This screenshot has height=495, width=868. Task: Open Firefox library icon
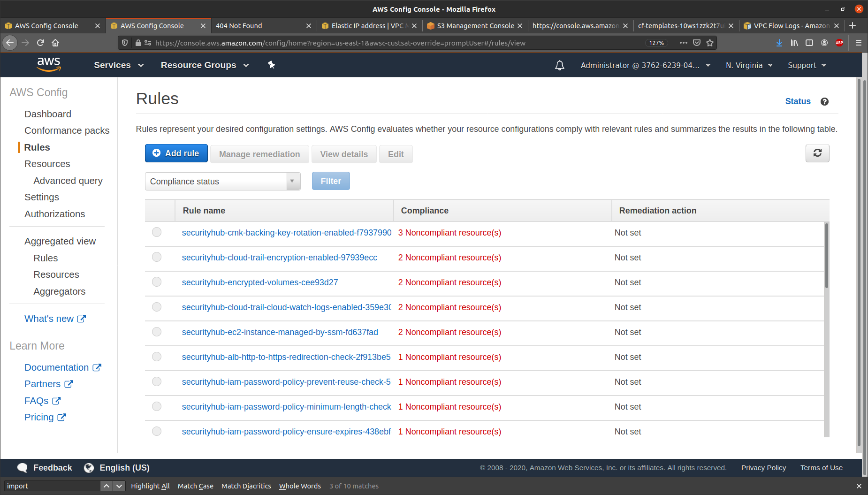coord(794,43)
